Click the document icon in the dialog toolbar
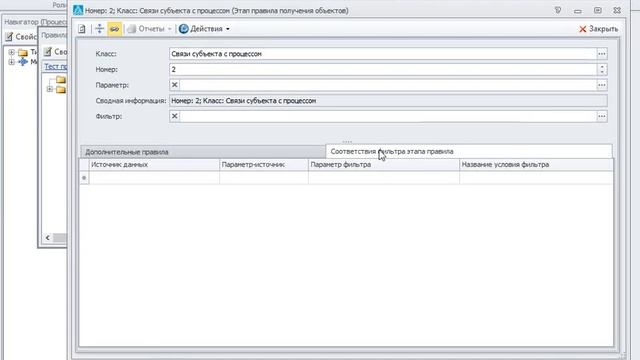Image resolution: width=640 pixels, height=360 pixels. click(x=82, y=29)
